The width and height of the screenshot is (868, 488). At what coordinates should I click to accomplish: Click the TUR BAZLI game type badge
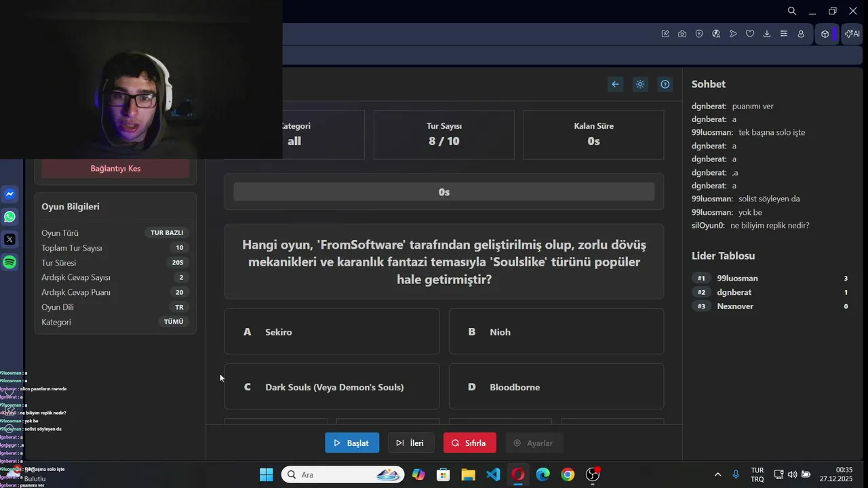click(167, 232)
